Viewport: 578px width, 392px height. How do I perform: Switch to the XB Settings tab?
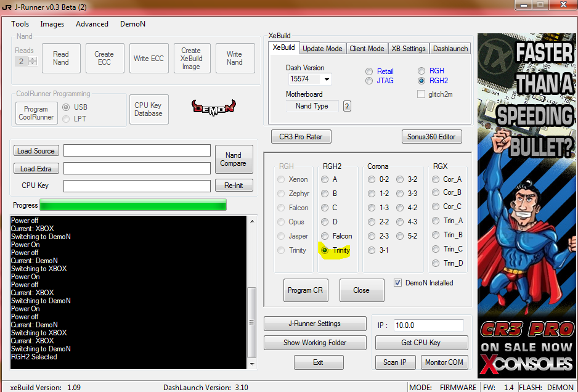pos(409,49)
